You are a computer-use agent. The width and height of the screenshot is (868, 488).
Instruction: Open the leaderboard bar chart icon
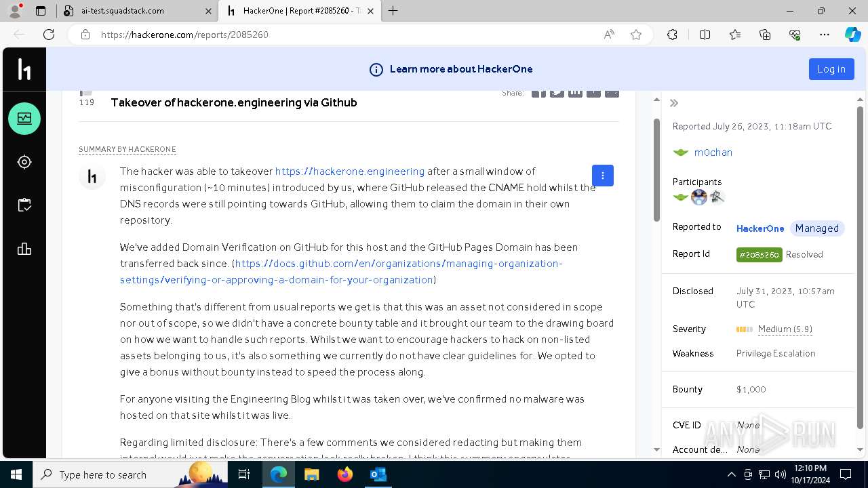coord(24,249)
